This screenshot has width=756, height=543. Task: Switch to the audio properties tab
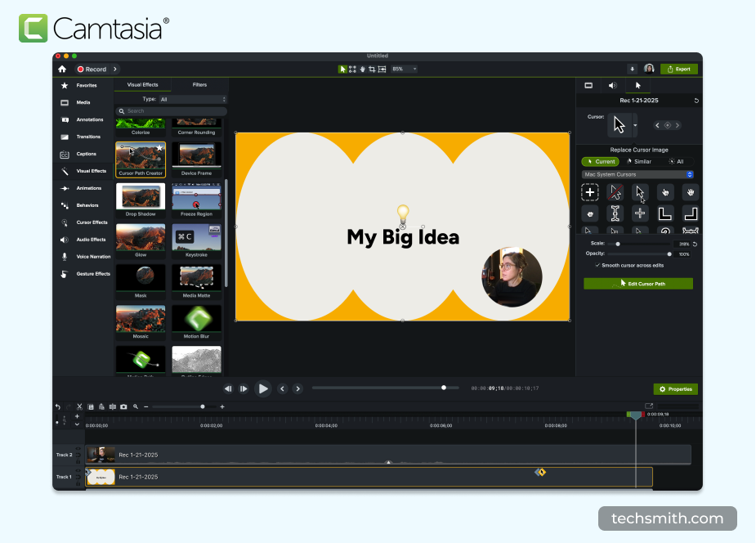coord(612,84)
